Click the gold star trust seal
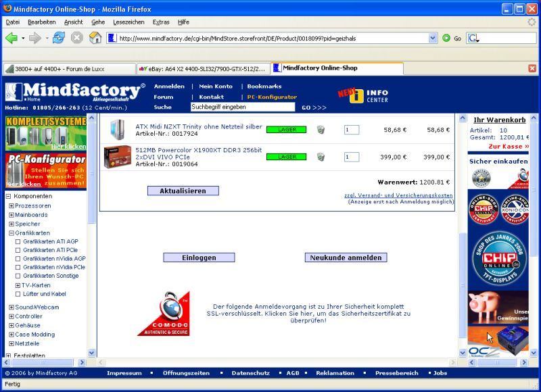 click(481, 178)
